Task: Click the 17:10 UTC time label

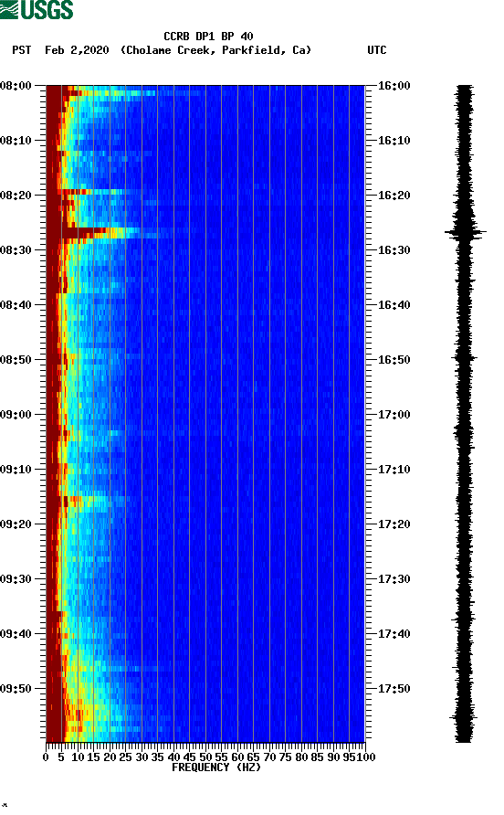Action: point(394,470)
